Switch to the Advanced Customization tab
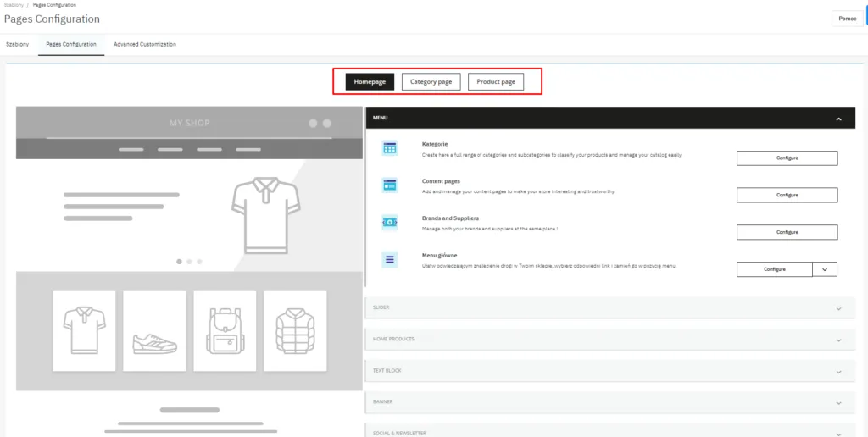The width and height of the screenshot is (868, 437). click(145, 44)
